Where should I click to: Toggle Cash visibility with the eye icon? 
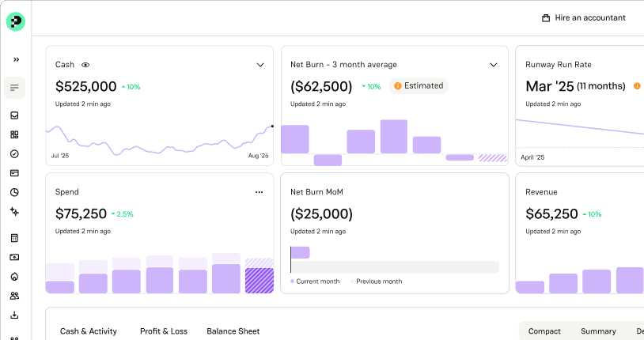tap(85, 65)
